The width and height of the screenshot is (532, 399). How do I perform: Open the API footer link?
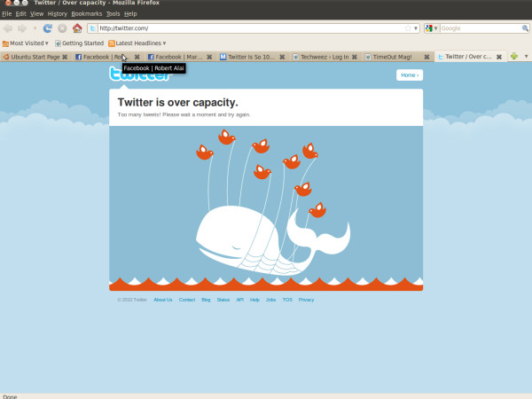[x=240, y=300]
